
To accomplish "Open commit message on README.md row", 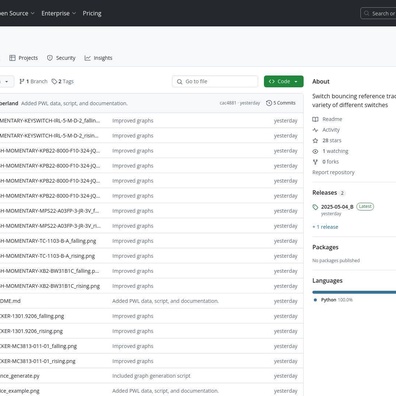I will 165,301.
